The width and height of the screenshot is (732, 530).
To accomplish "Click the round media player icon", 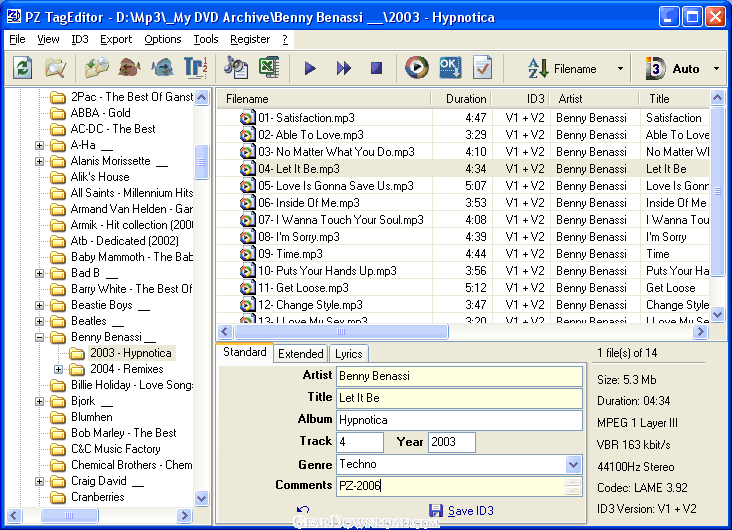I will [x=416, y=68].
